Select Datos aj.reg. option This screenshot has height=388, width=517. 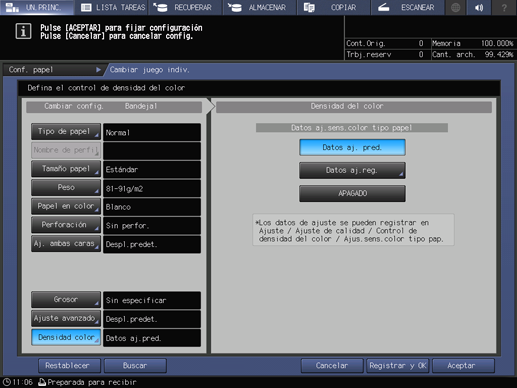(x=352, y=170)
